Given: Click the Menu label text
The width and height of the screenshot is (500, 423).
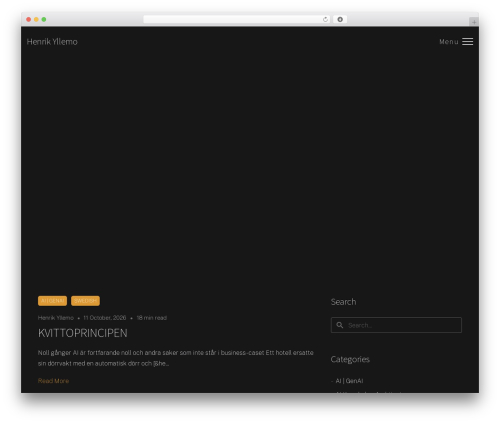Looking at the screenshot, I should click(449, 42).
